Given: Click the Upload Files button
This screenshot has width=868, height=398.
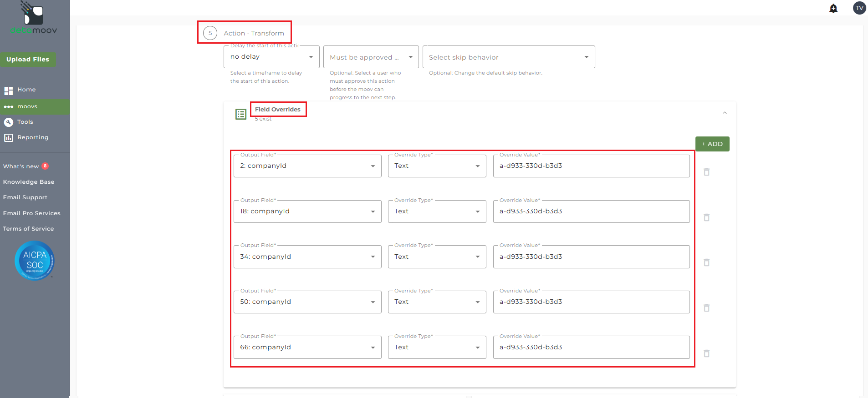Looking at the screenshot, I should [x=28, y=60].
